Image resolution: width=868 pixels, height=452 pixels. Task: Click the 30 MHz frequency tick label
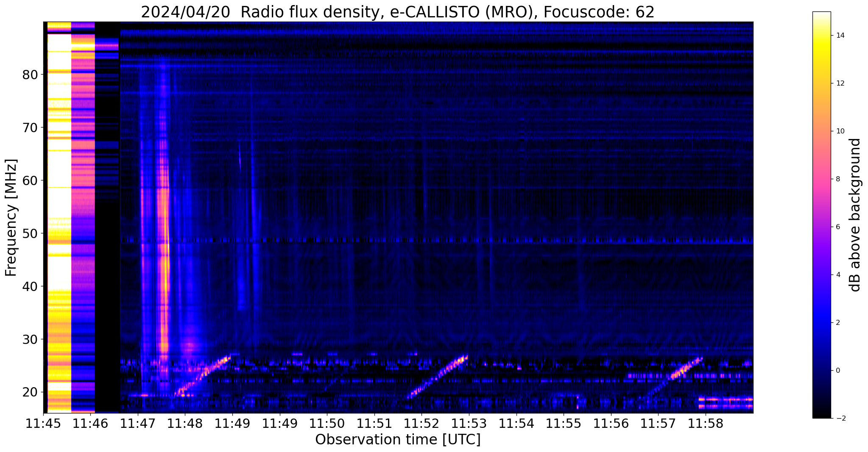30,339
